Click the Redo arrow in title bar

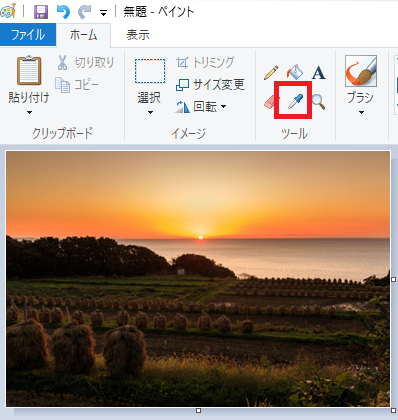click(85, 12)
